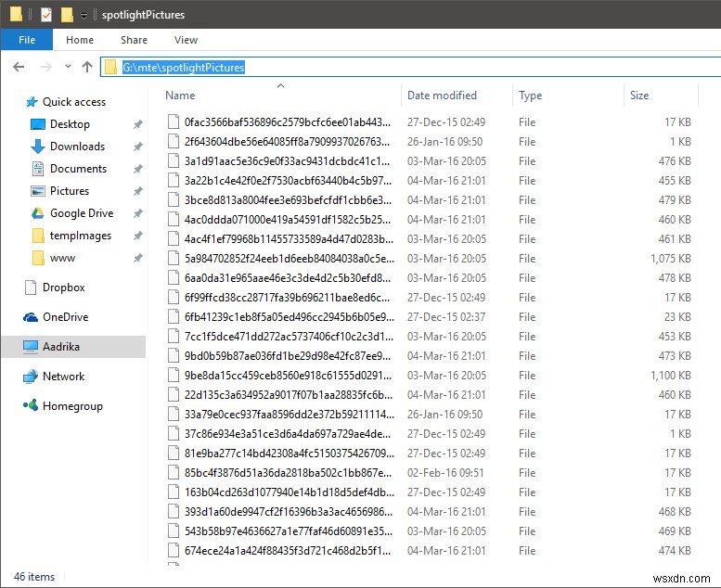Click the folder icon in title bar

pyautogui.click(x=16, y=14)
